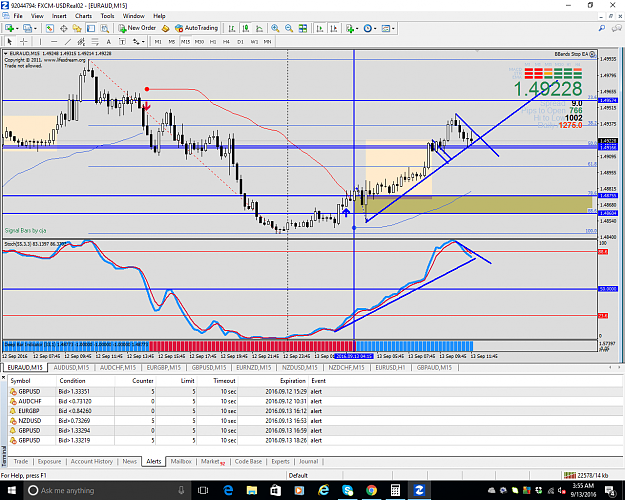Switch to the GBPAUD,M15 chart tab
Image resolution: width=625 pixels, height=500 pixels.
434,368
